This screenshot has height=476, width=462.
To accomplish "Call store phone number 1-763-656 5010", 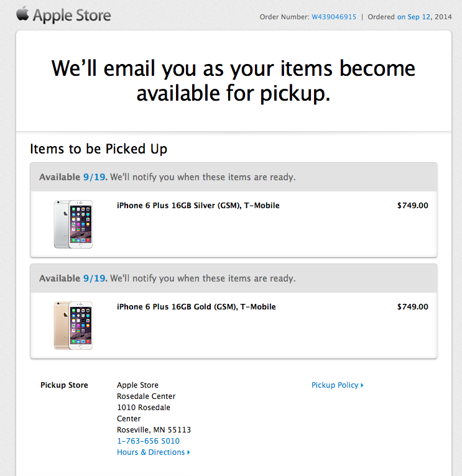I will (148, 441).
